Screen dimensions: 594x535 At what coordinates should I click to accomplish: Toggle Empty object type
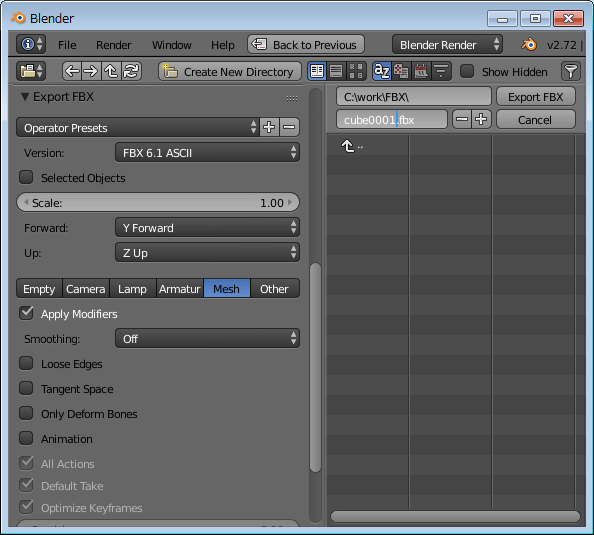point(39,288)
